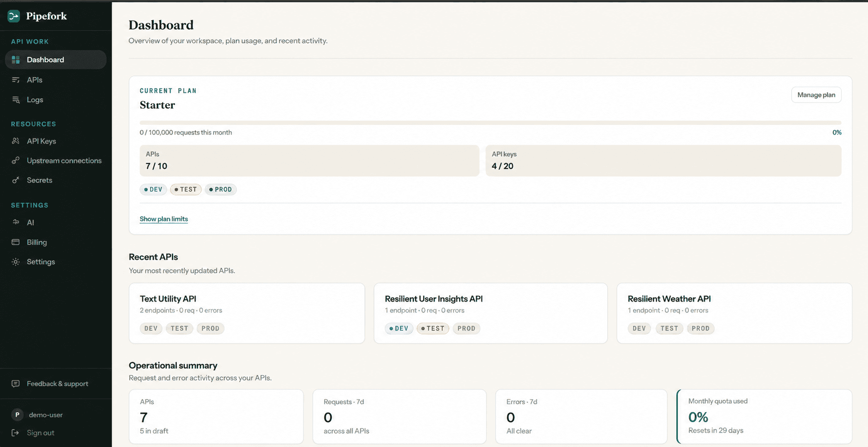Click the Billing card icon
Viewport: 868px width, 447px height.
click(x=16, y=242)
